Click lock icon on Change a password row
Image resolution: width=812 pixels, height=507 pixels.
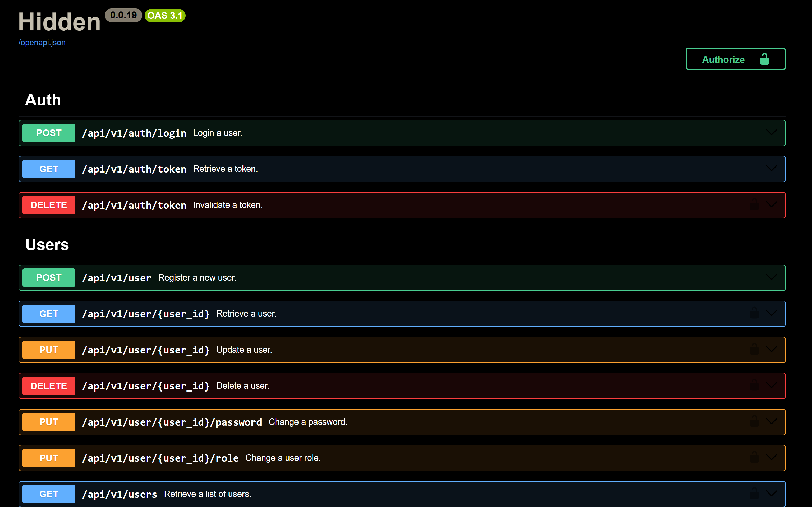tap(754, 421)
